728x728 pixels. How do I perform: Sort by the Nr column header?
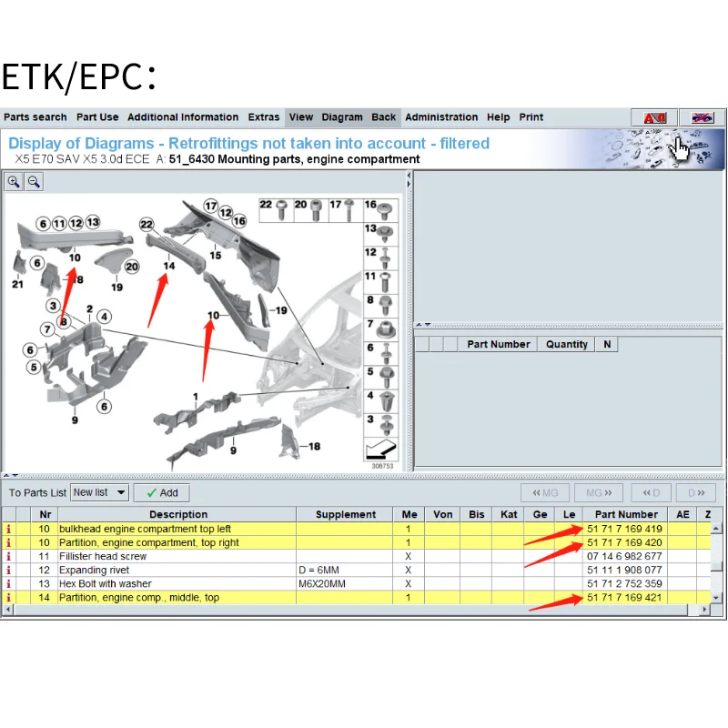45,514
